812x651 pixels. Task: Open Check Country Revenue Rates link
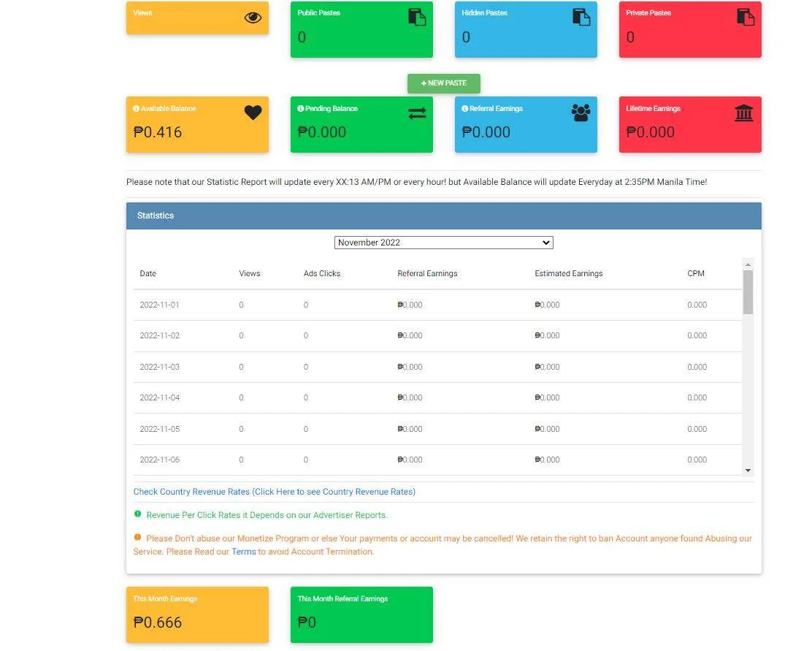tap(275, 492)
